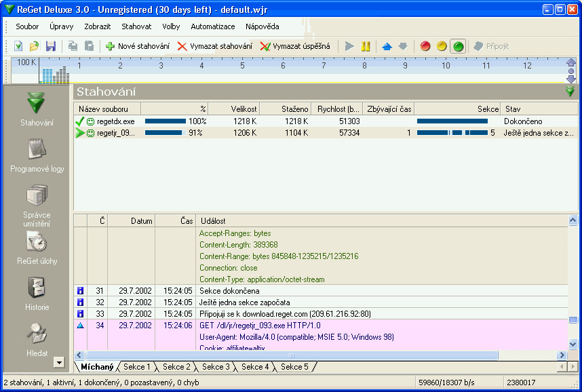Click the Připojit connect button
The width and height of the screenshot is (582, 392).
(x=491, y=46)
